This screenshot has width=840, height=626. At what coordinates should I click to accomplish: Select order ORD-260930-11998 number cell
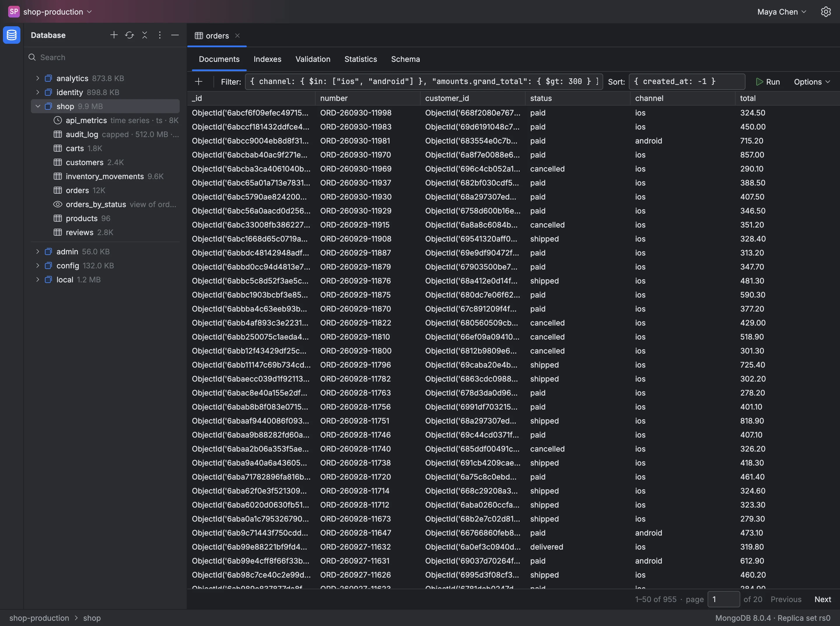[x=367, y=113]
